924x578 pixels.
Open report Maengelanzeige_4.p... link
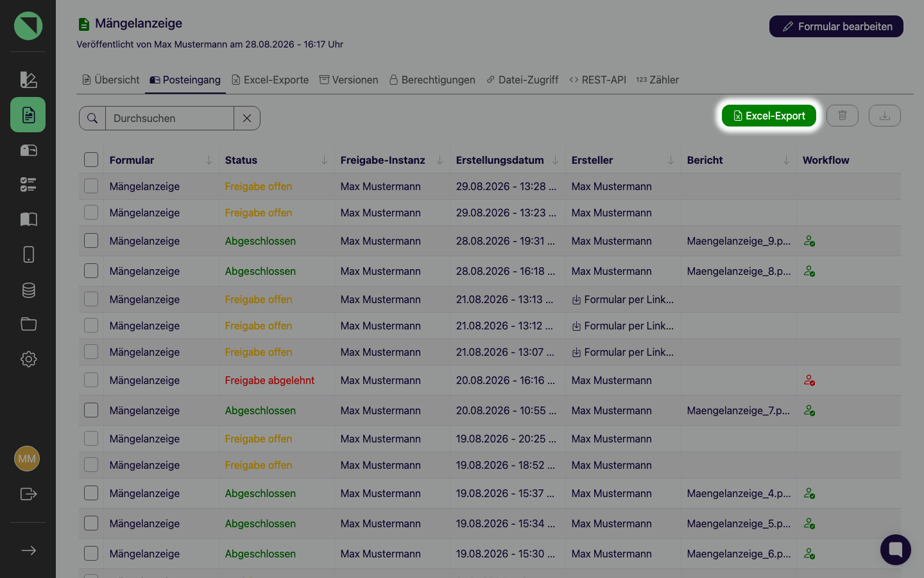739,493
